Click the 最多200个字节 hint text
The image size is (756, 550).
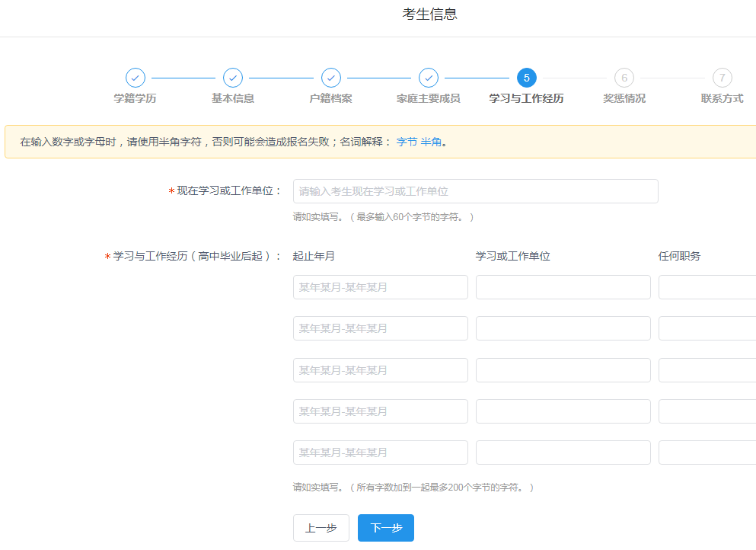(x=413, y=488)
